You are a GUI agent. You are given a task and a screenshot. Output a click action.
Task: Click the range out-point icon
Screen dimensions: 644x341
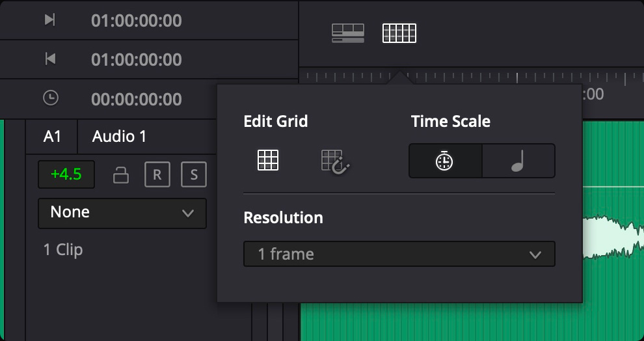pos(50,59)
